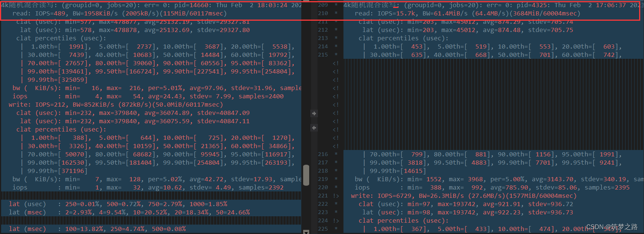Click the right pane 'read: IOPS=15.7k' line
644x234 pixels.
(467, 14)
